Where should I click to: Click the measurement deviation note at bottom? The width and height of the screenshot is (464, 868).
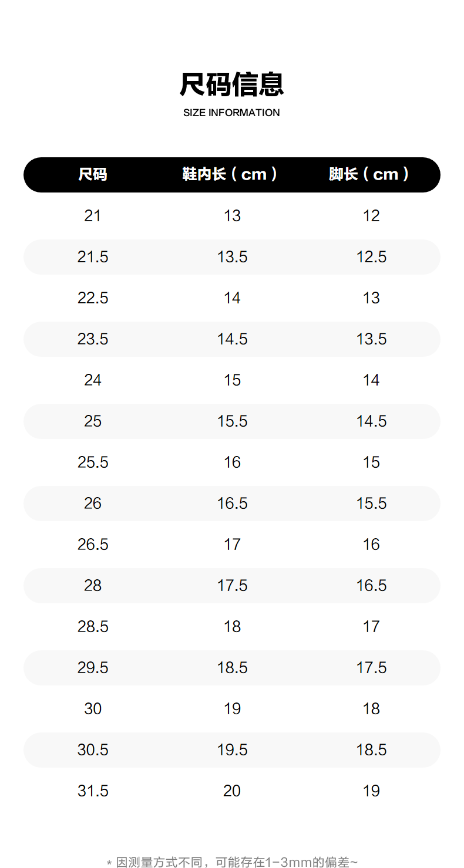coord(231,862)
